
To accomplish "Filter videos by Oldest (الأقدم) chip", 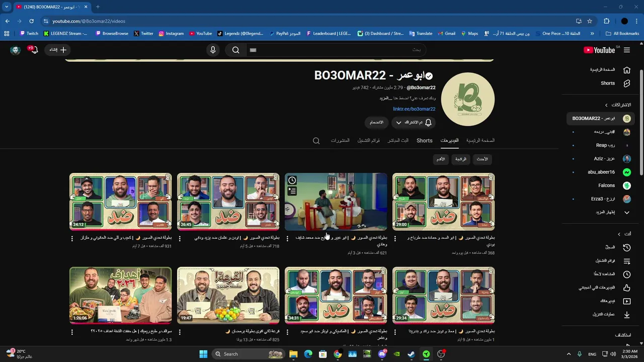I will (441, 159).
